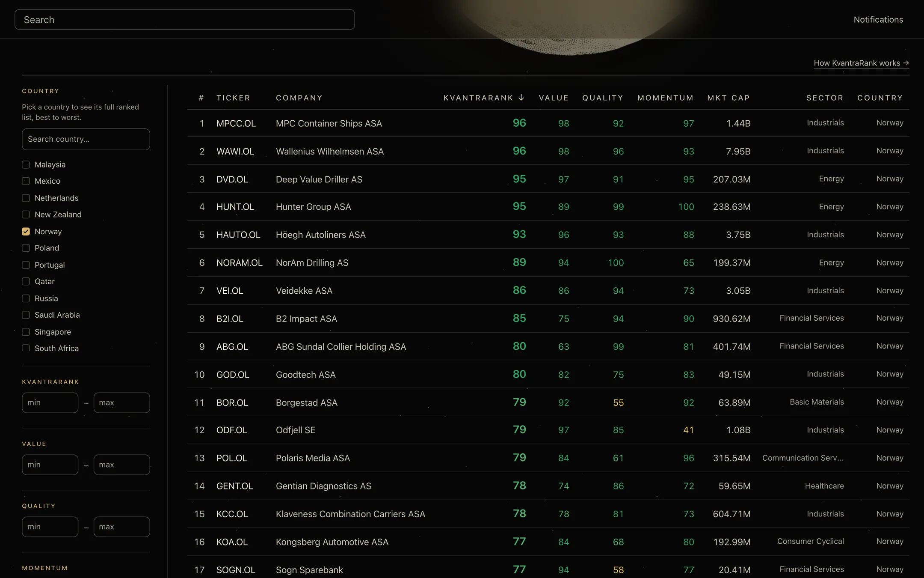Click the Value filter max field
This screenshot has width=924, height=578.
click(x=121, y=465)
